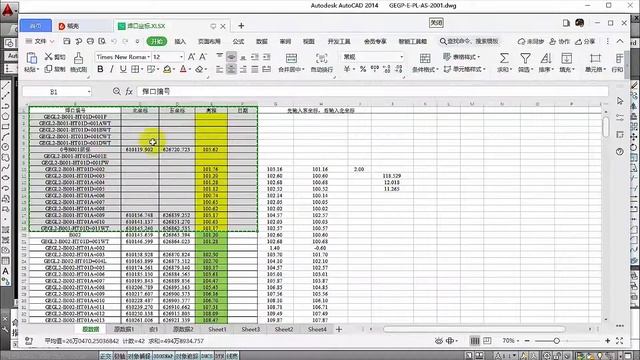
Task: Switch to the 数据 Data ribbon tab
Action: [262, 41]
